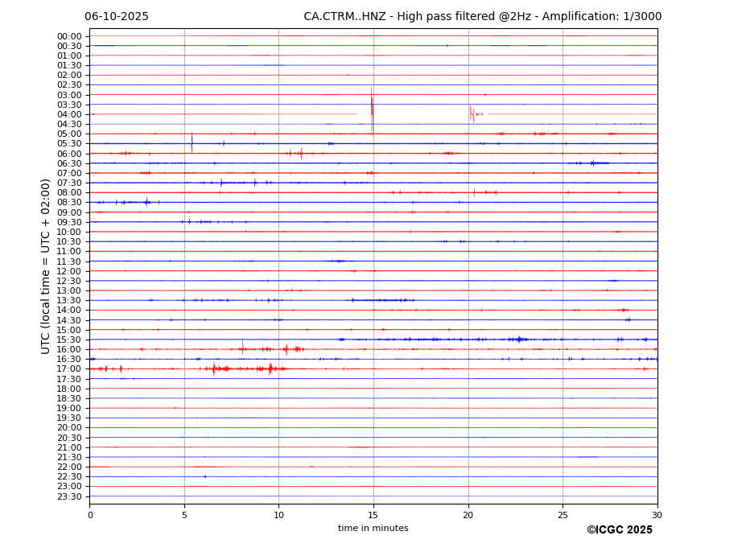Click the 30 tick on the minutes axis
The height and width of the screenshot is (560, 746).
657,515
